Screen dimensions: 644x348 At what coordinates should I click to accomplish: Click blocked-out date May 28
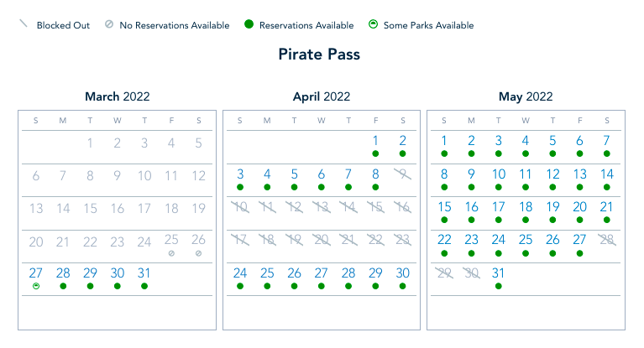click(606, 241)
